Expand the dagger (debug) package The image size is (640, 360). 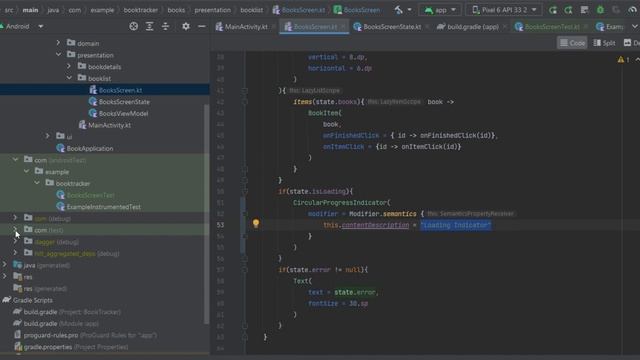[x=15, y=241]
